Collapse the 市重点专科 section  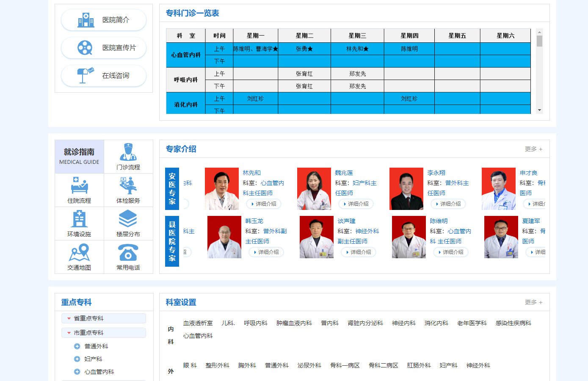coord(104,333)
